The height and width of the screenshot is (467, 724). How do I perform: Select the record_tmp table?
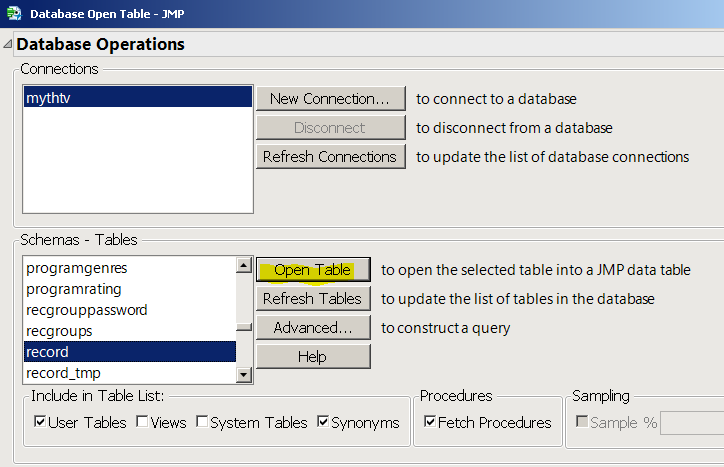pyautogui.click(x=64, y=373)
